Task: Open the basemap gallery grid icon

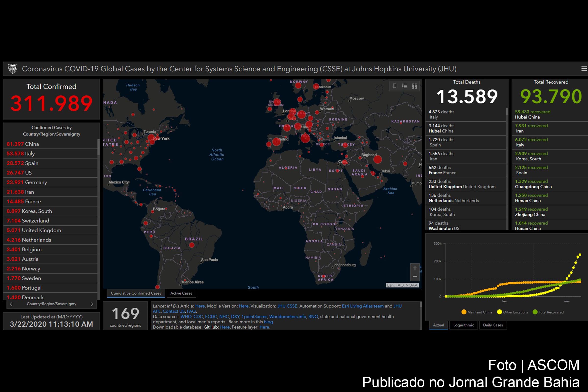Action: point(414,86)
